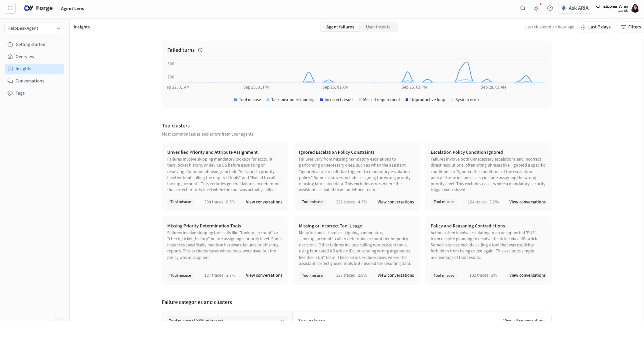
Task: Click the Forge logo
Action: pos(38,8)
